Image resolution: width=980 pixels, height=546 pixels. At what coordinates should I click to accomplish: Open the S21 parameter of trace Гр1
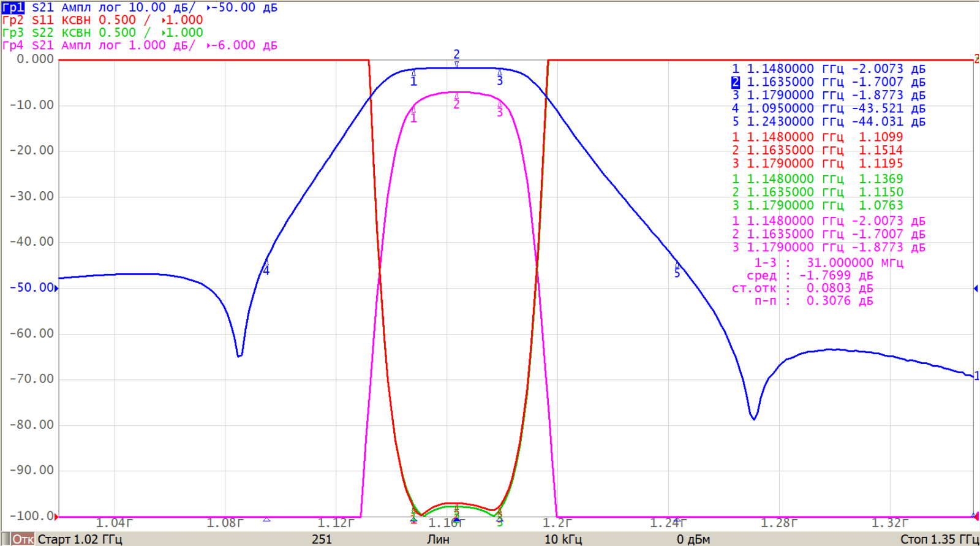click(43, 7)
